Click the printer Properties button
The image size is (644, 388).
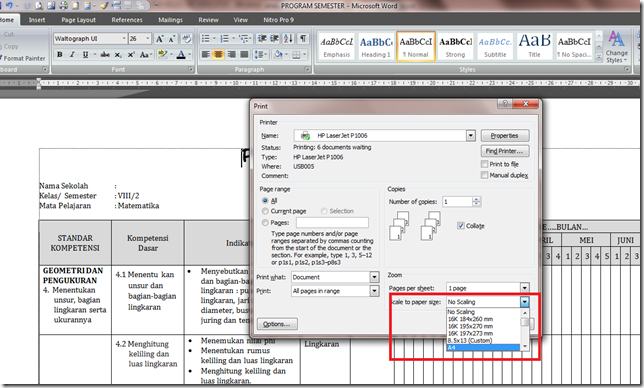[x=505, y=135]
